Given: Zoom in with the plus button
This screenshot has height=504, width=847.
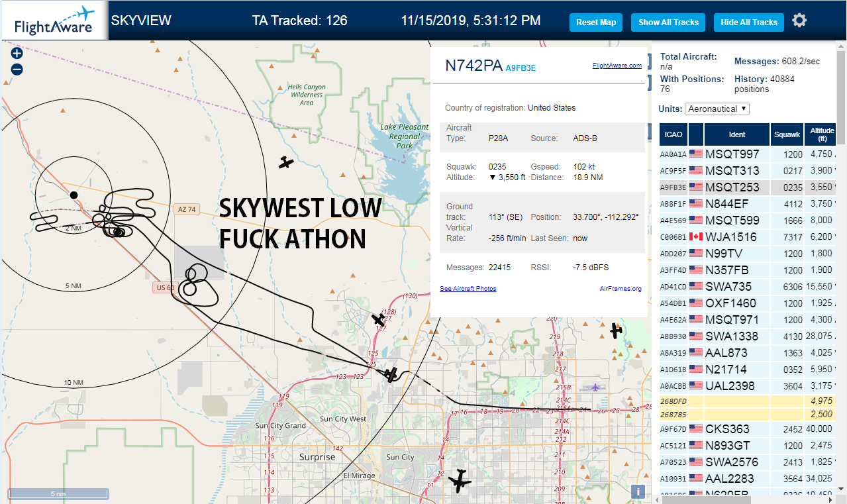Looking at the screenshot, I should (17, 54).
